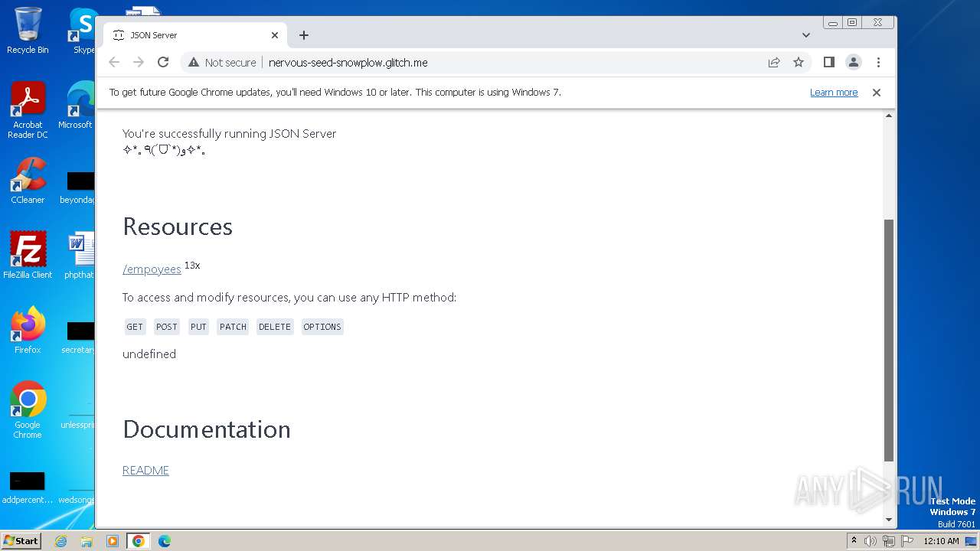
Task: Go forward using the forward arrow
Action: pos(139,62)
